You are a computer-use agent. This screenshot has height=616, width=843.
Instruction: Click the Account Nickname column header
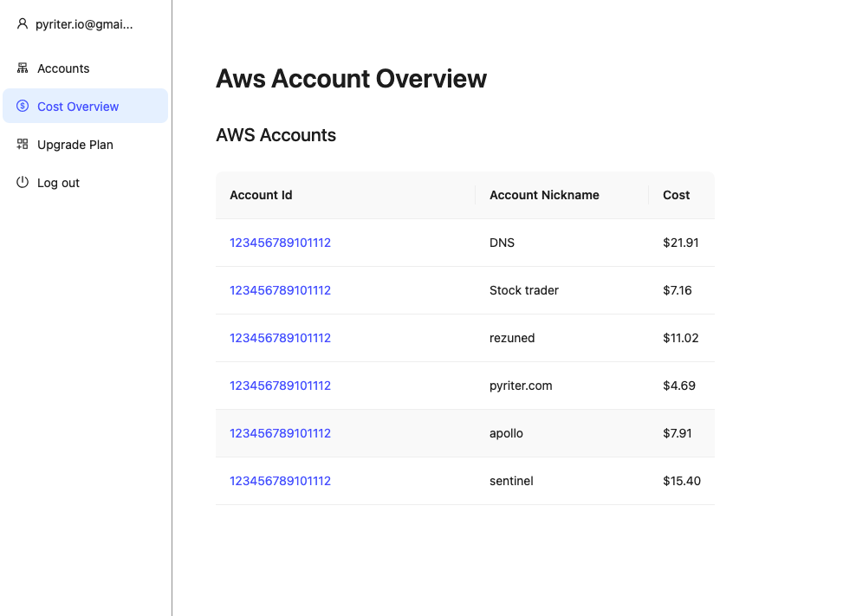click(544, 195)
